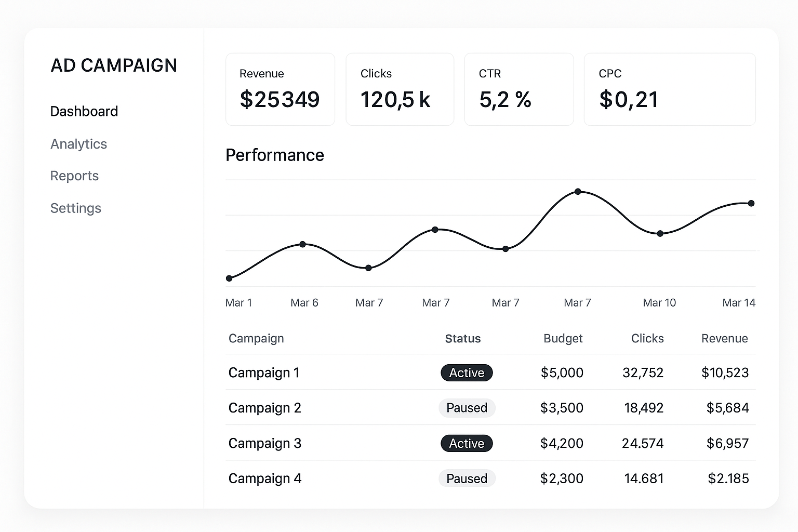
Task: Open Settings from the sidebar
Action: [76, 208]
